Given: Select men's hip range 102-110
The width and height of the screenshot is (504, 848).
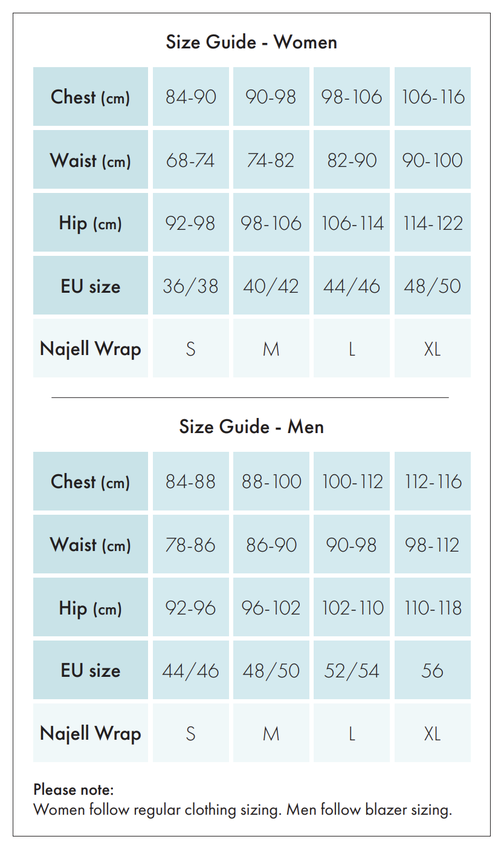Looking at the screenshot, I should click(352, 607).
